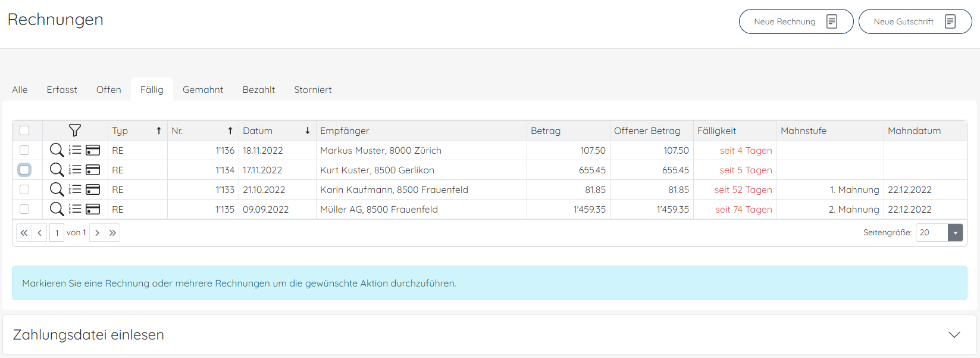980x358 pixels.
Task: Switch to the Bezahlt tab
Action: tap(258, 89)
